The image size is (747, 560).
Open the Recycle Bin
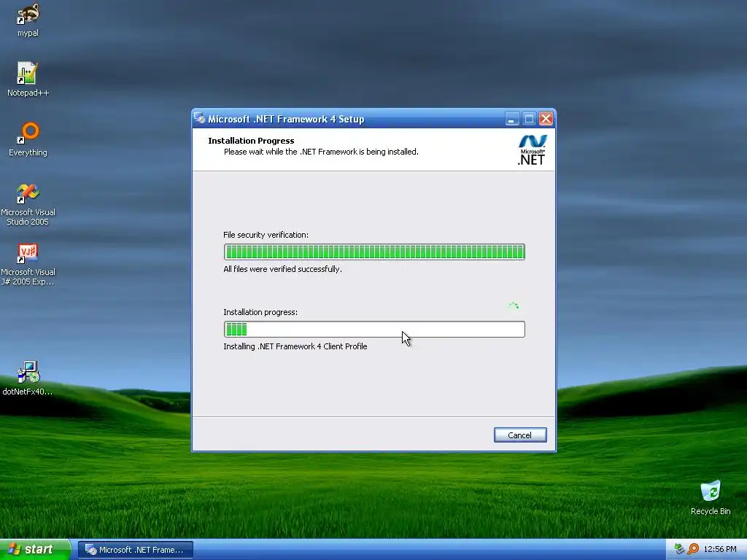coord(711,497)
